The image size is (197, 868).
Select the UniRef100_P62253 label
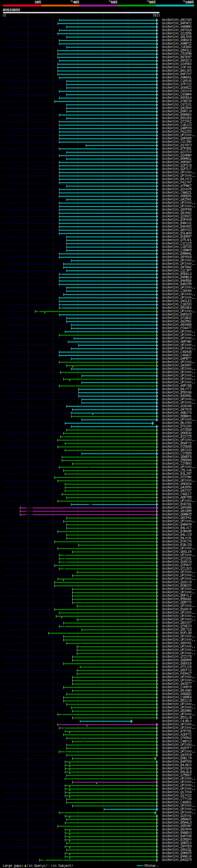(x=177, y=132)
